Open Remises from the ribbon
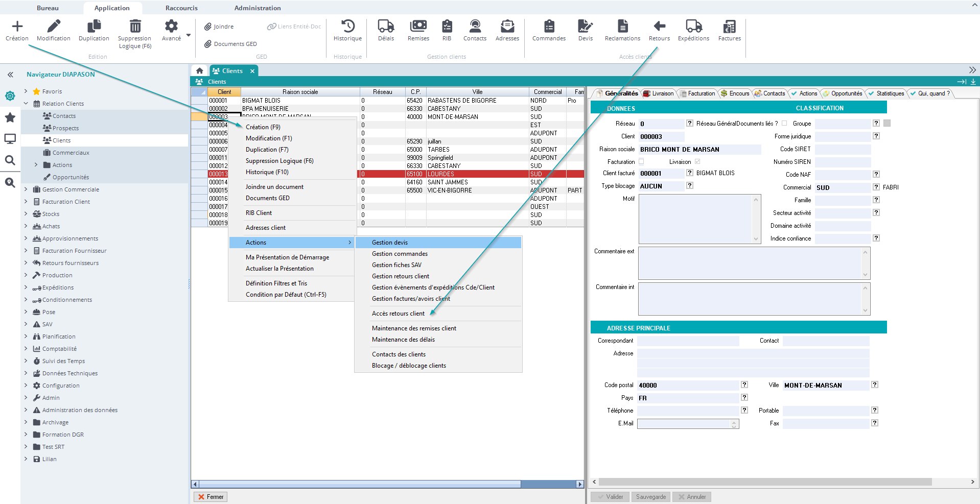 click(x=418, y=27)
